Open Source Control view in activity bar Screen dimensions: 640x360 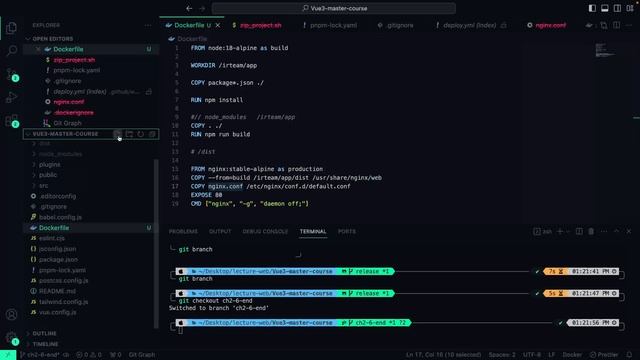(11, 74)
